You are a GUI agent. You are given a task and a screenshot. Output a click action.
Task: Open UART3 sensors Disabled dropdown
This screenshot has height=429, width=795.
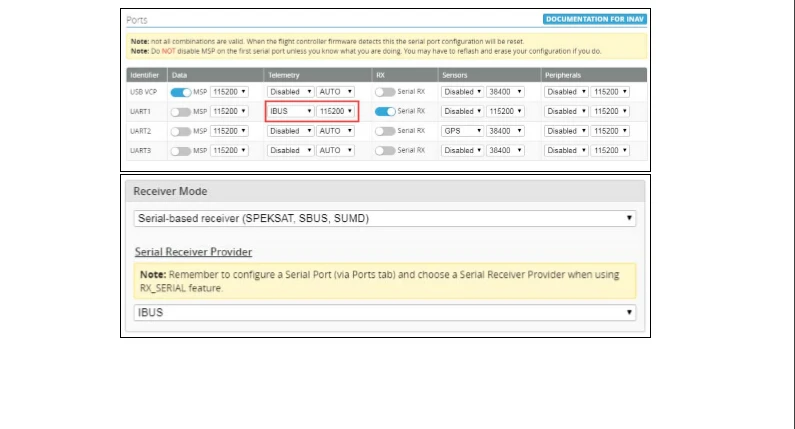click(x=462, y=150)
